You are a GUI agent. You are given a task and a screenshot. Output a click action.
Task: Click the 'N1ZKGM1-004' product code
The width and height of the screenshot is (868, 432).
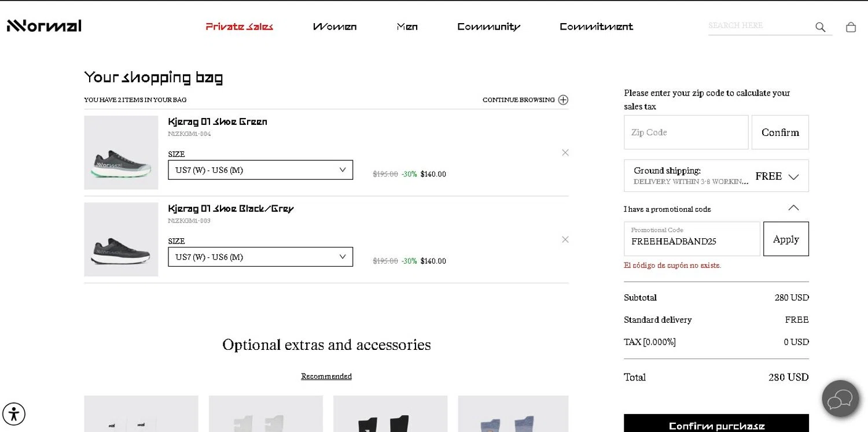coord(189,134)
